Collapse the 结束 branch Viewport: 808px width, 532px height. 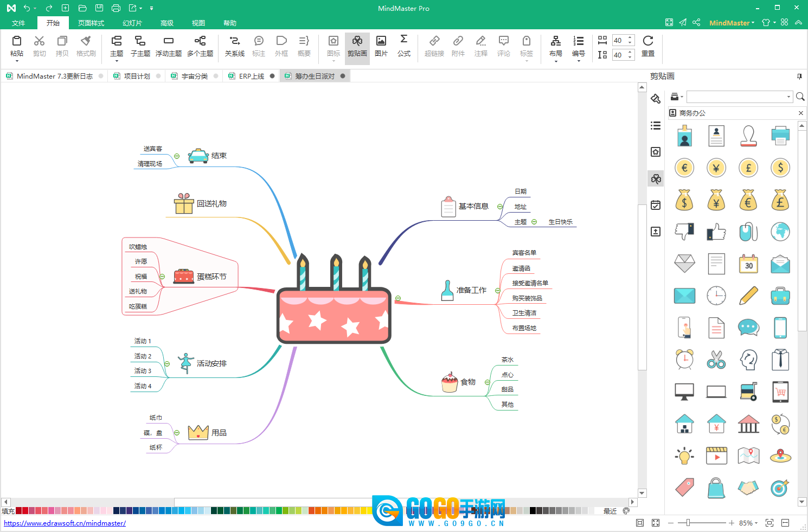click(177, 156)
